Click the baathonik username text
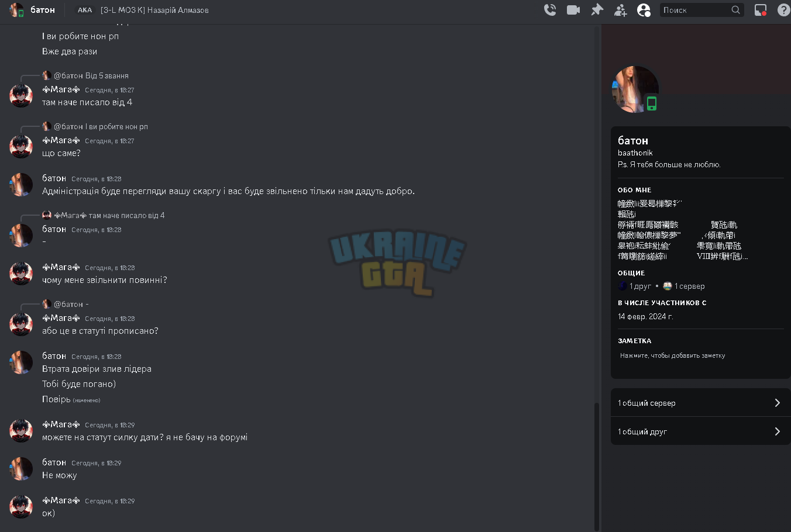This screenshot has width=791, height=532. click(635, 153)
